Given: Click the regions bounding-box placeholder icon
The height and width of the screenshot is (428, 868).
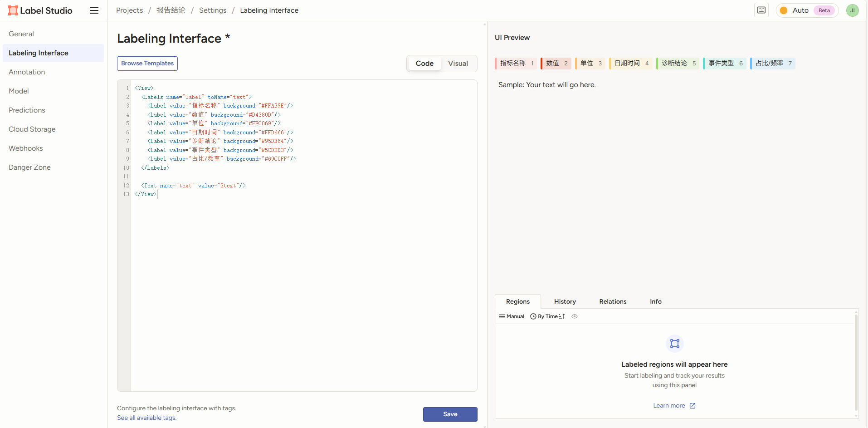Looking at the screenshot, I should click(x=674, y=344).
